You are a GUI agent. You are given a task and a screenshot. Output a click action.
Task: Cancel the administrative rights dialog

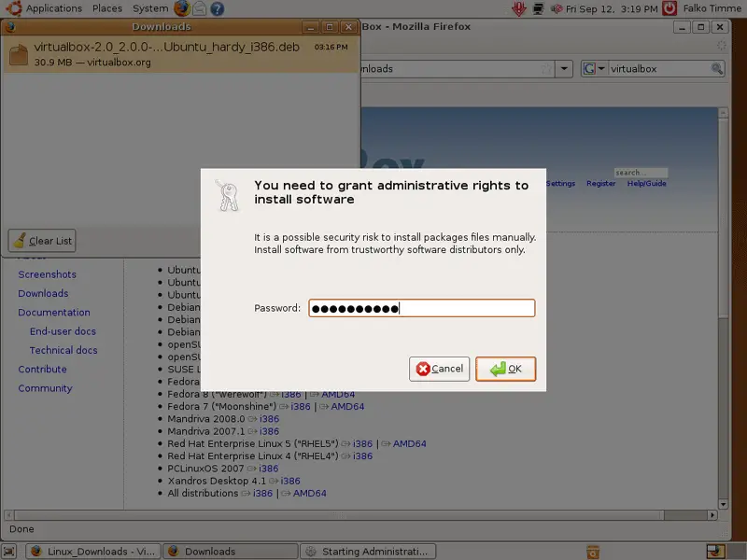pos(439,369)
